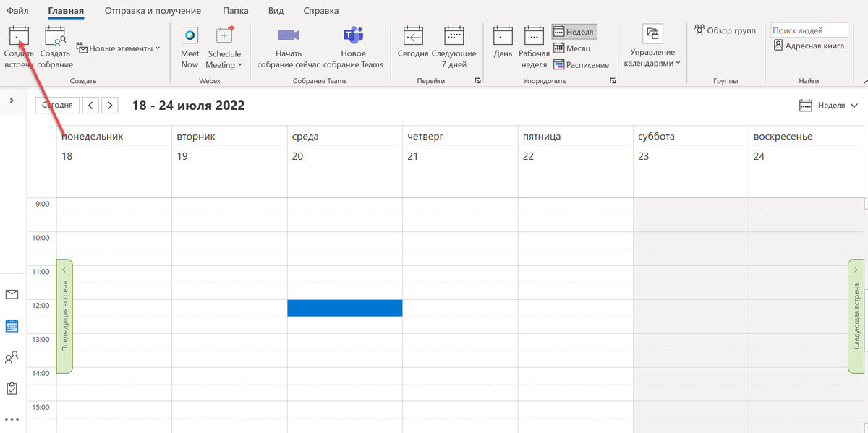Open the Неделя view selector at top right
The image size is (868, 433).
click(x=828, y=105)
